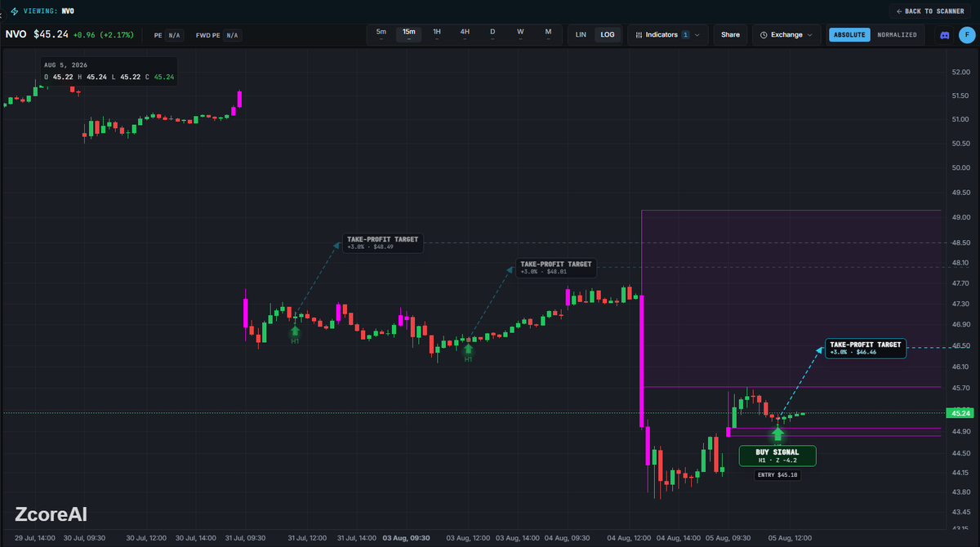Screen dimensions: 980x547
Task: Click the Indicators sliders icon
Action: pos(639,35)
